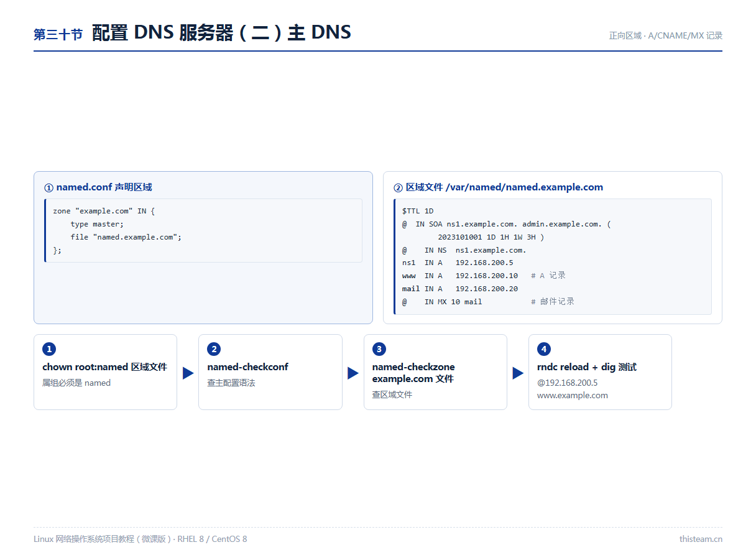Click the heading 'named.conf 声明区域'
This screenshot has width=756, height=560.
(98, 187)
